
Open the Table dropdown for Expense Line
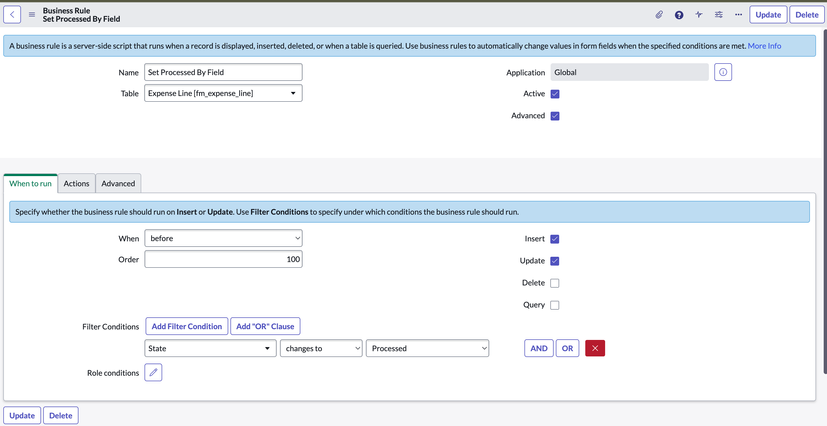(223, 93)
